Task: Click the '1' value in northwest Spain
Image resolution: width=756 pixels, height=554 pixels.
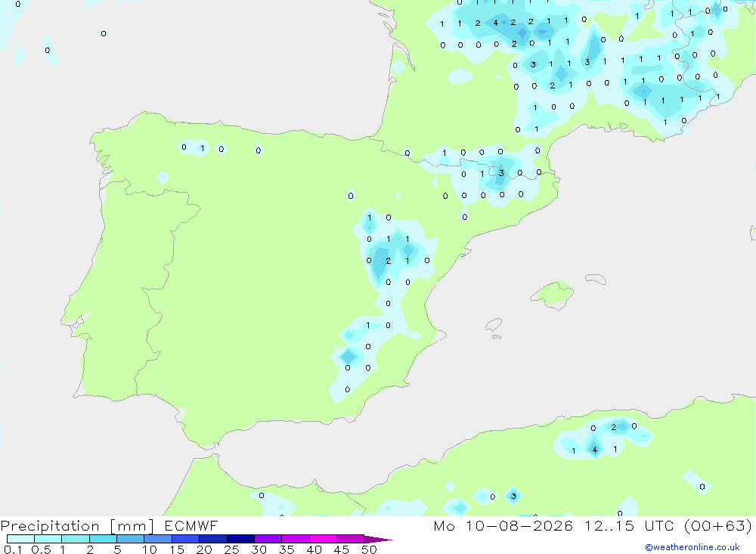Action: [203, 148]
